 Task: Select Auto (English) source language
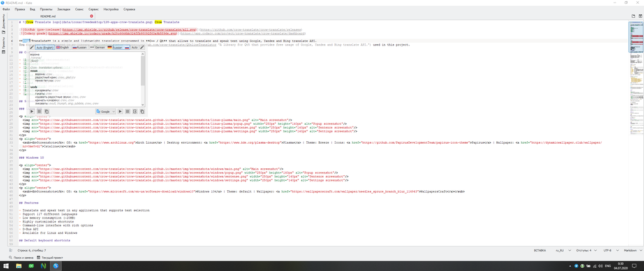click(45, 47)
